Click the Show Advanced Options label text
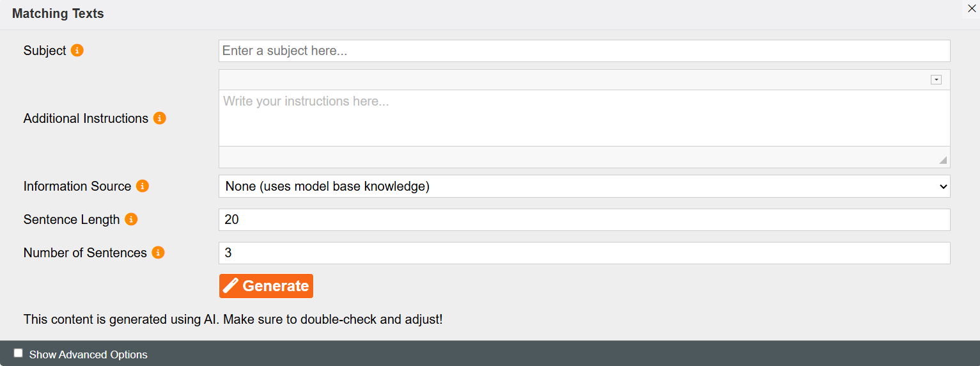 point(88,354)
